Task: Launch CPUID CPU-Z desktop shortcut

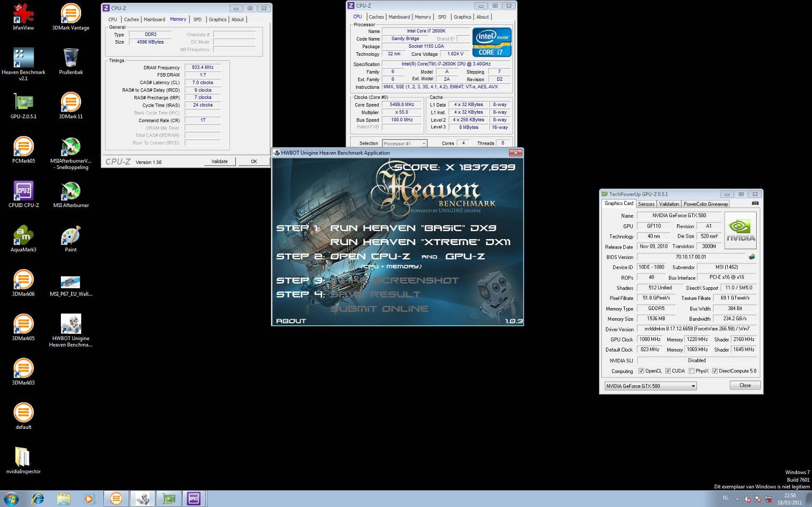Action: (x=23, y=194)
